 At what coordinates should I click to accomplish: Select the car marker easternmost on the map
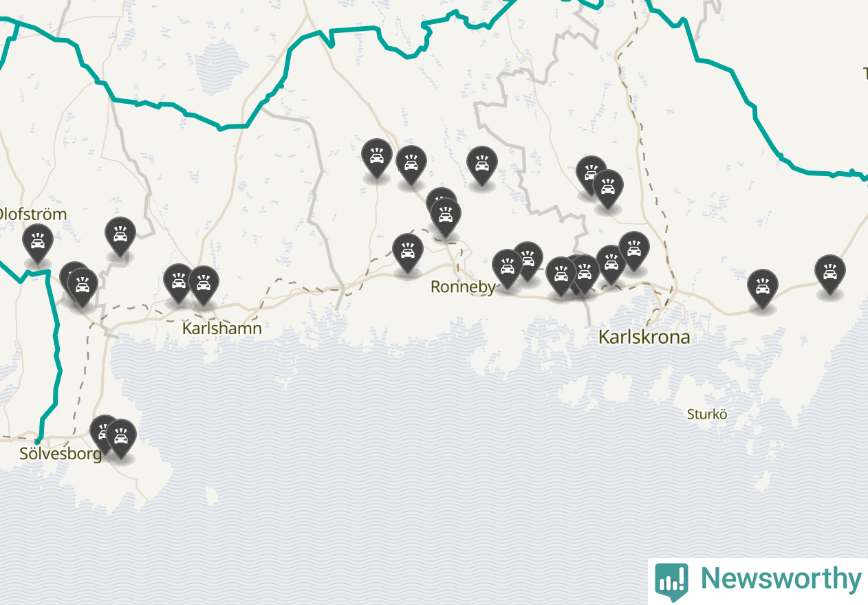[x=830, y=275]
